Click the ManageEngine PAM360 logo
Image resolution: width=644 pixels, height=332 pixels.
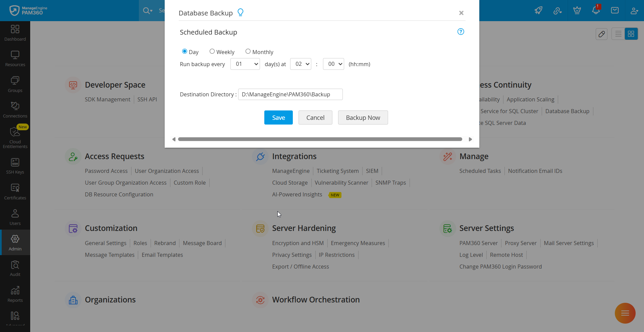coord(29,10)
